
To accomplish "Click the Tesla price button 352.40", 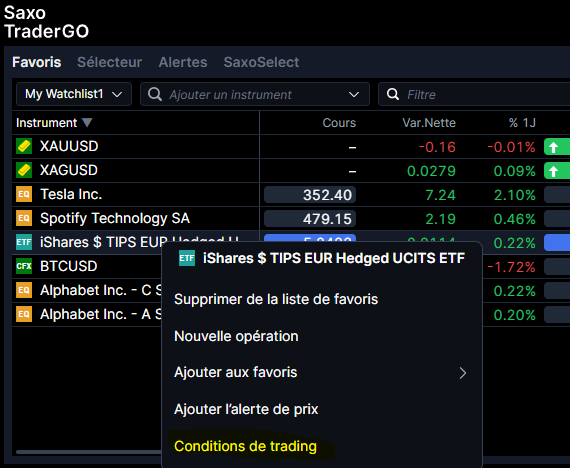I will click(310, 195).
